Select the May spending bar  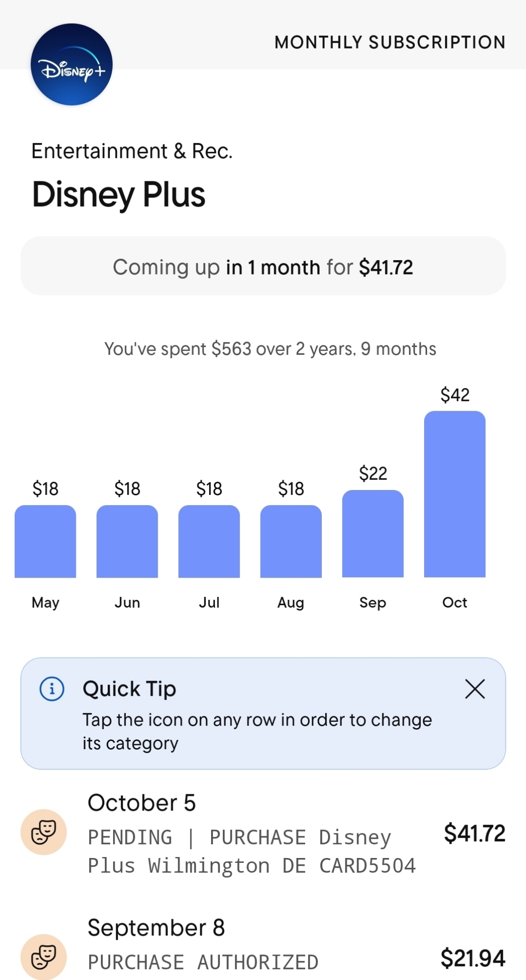coord(46,541)
